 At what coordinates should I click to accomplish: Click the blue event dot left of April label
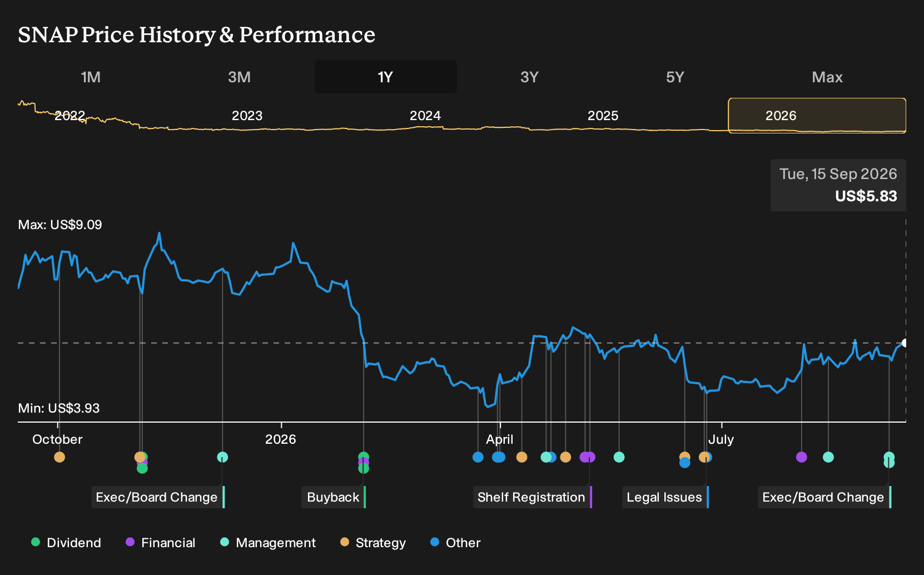click(478, 457)
